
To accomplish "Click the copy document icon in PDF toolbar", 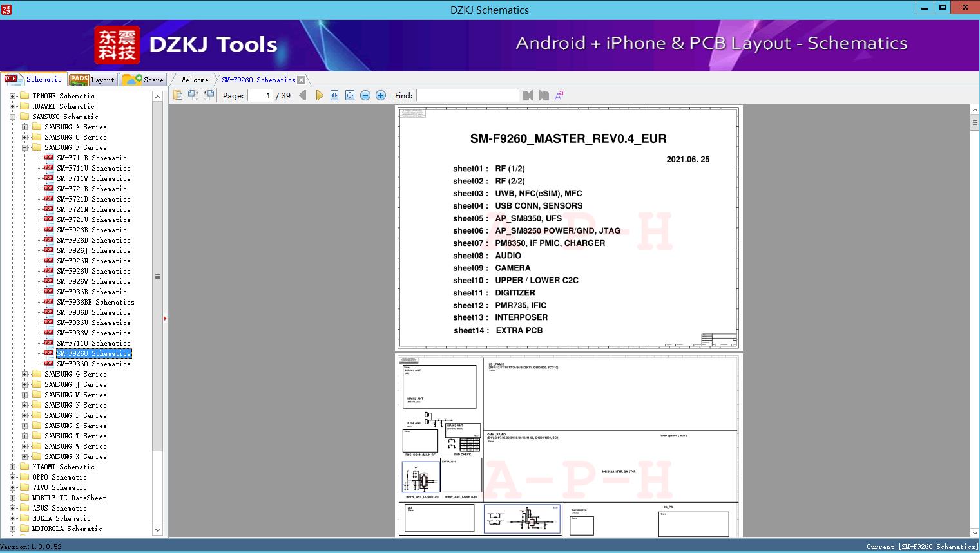I will pos(178,95).
